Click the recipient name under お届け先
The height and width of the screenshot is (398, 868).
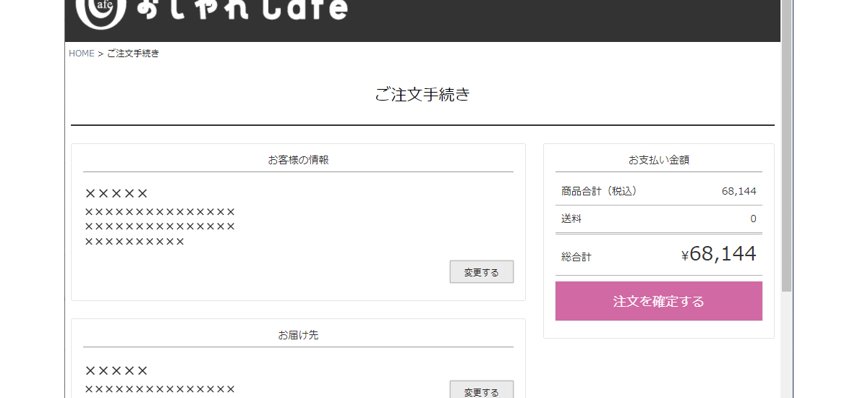coord(116,371)
